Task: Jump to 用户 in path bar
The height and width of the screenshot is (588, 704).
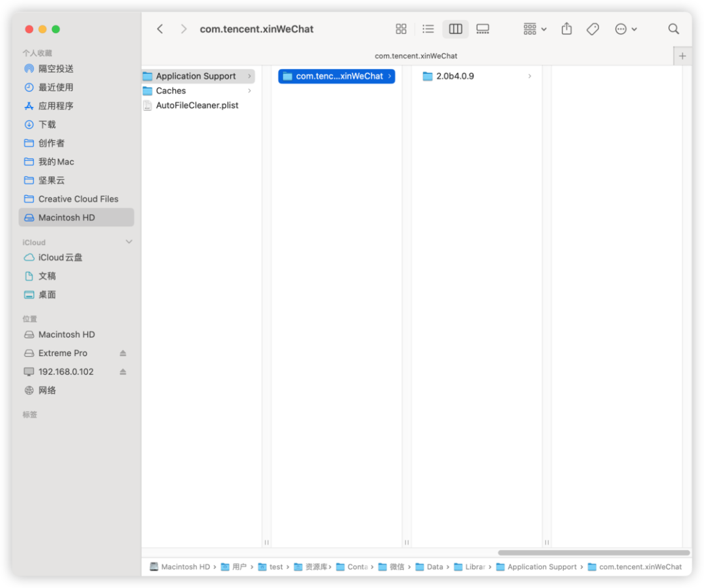Action: [234, 567]
